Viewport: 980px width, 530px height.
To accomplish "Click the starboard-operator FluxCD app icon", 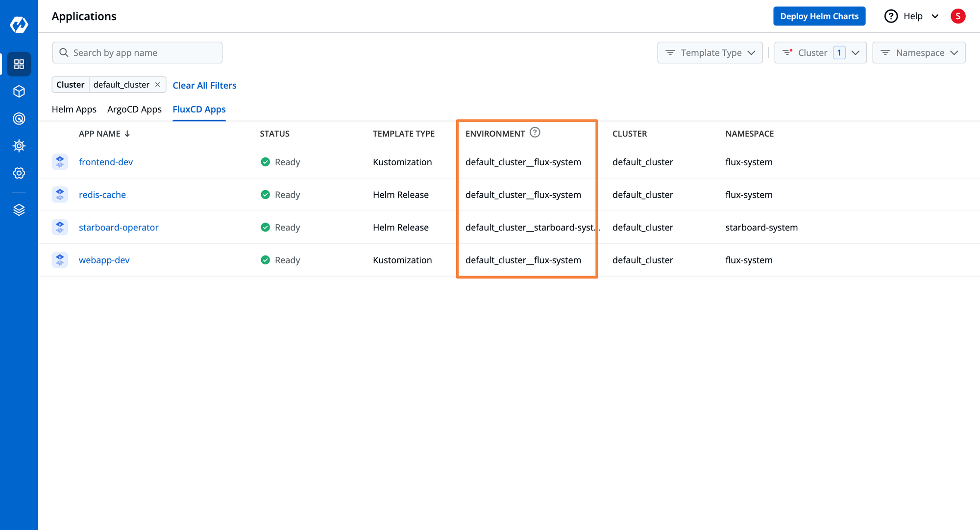I will pyautogui.click(x=60, y=227).
